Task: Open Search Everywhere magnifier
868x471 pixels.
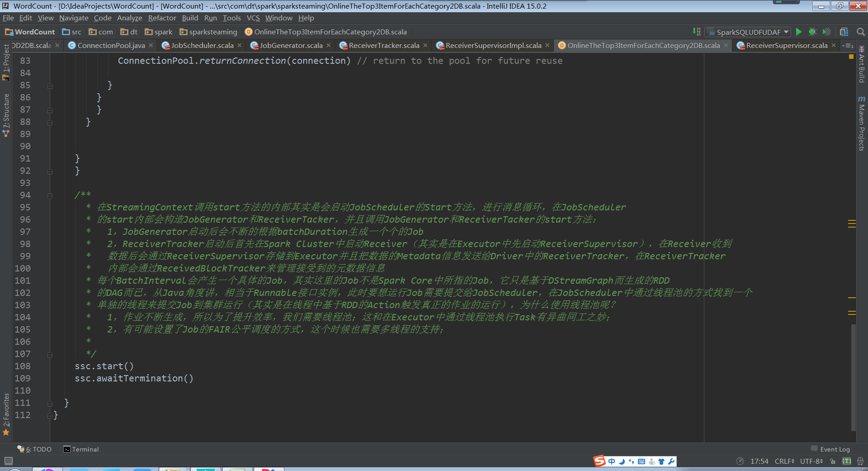Action: (861, 32)
